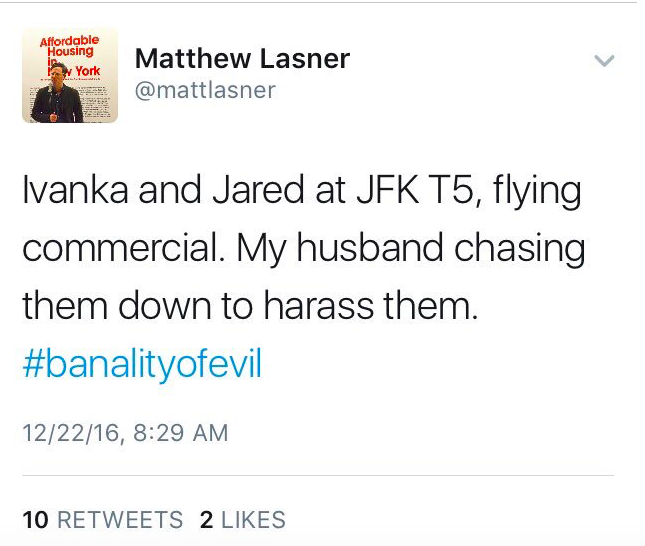Click the RETWEETS label
The height and width of the screenshot is (546, 645).
[120, 519]
